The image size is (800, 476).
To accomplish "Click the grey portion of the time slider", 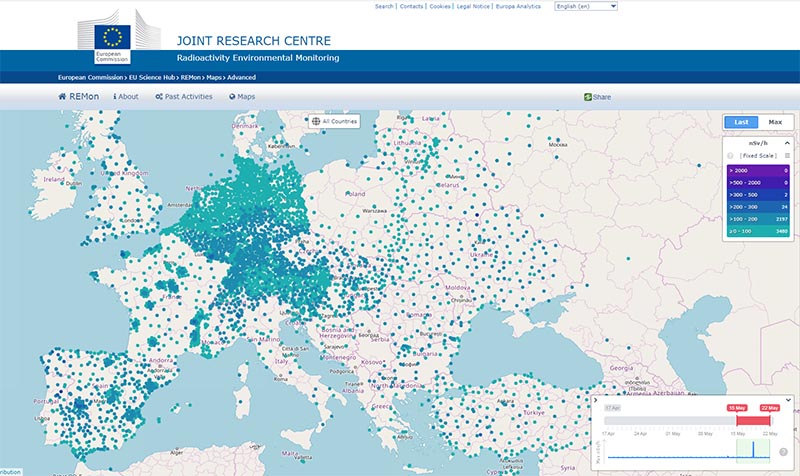I will 670,421.
